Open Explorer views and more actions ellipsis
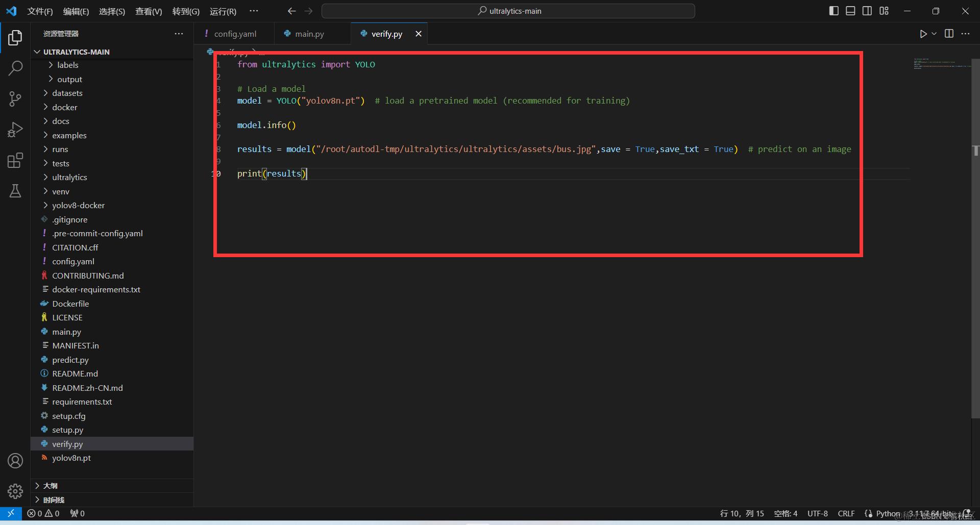980x525 pixels. [179, 34]
